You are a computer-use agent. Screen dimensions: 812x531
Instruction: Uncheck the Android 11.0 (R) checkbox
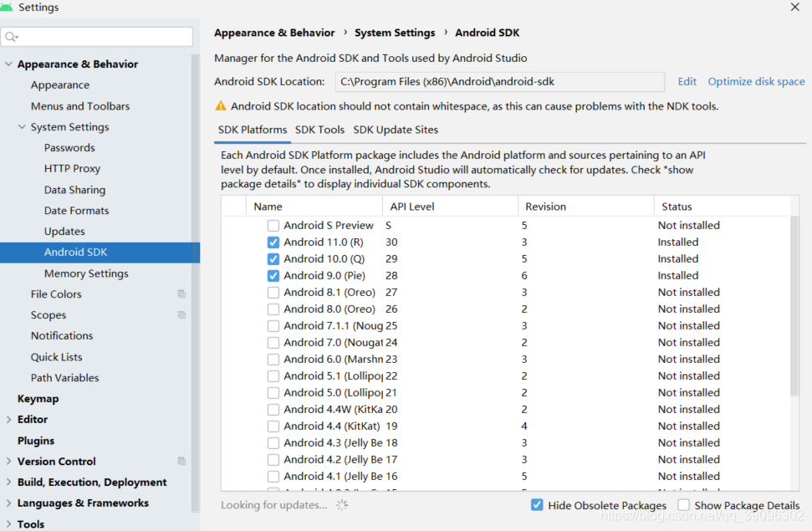tap(273, 243)
